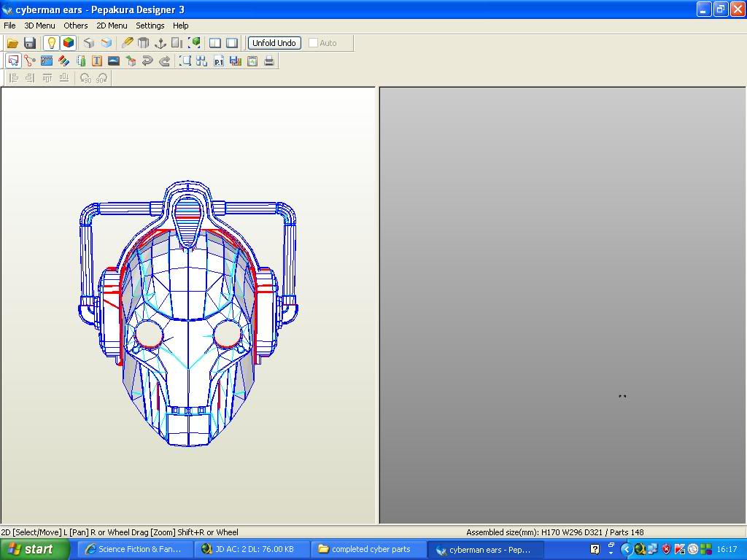Click the align bottom icon
Viewport: 747px width, 560px height.
[64, 78]
